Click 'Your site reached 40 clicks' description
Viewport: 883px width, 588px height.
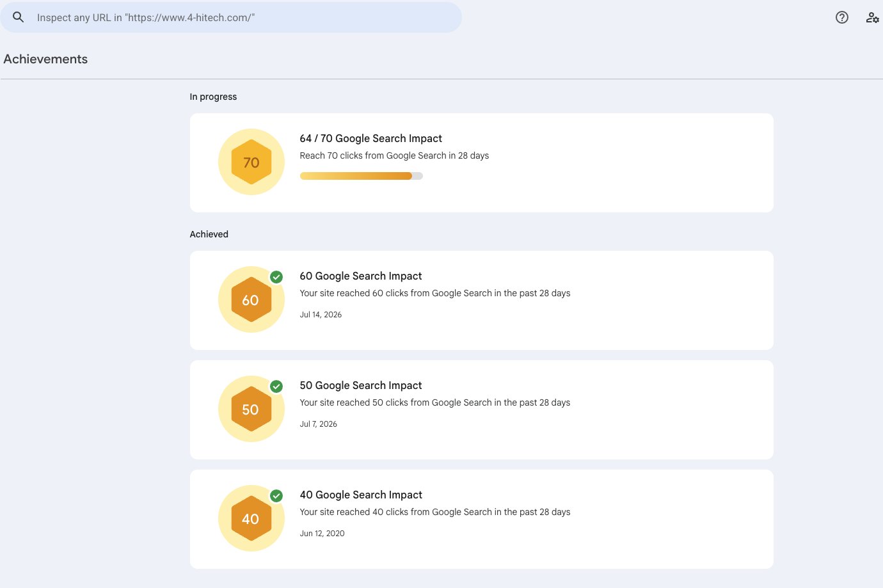pyautogui.click(x=435, y=512)
